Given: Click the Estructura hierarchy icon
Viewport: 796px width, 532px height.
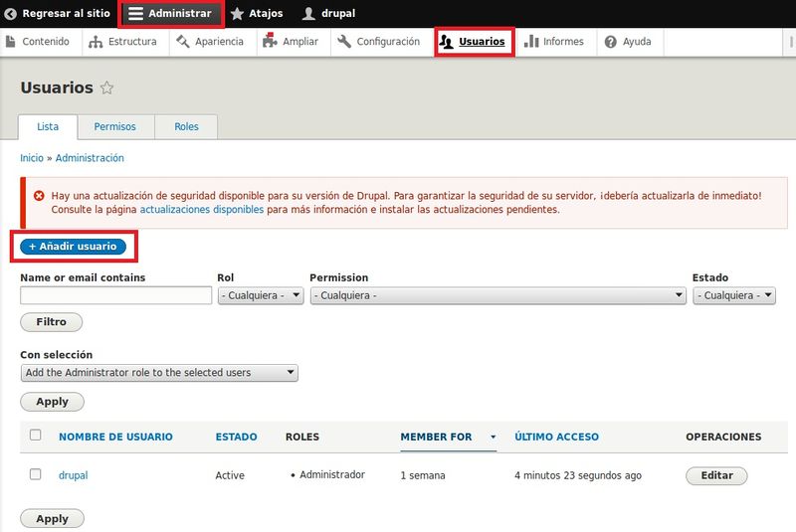Looking at the screenshot, I should tap(96, 42).
